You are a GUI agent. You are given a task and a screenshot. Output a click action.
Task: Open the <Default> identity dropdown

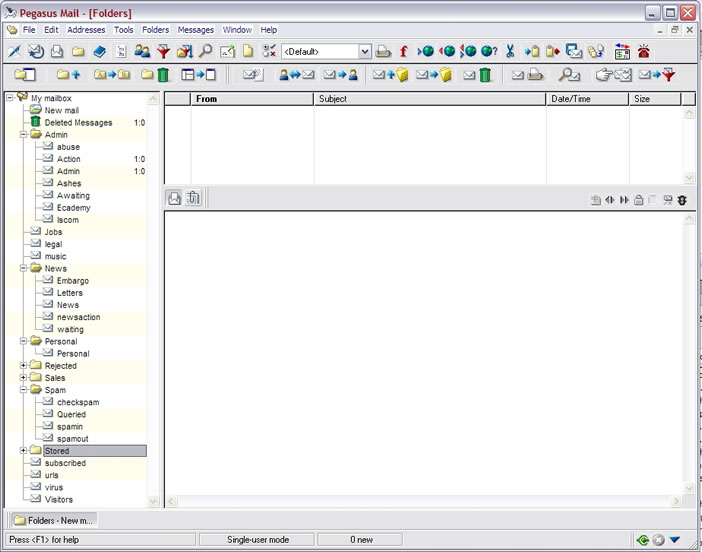point(365,51)
